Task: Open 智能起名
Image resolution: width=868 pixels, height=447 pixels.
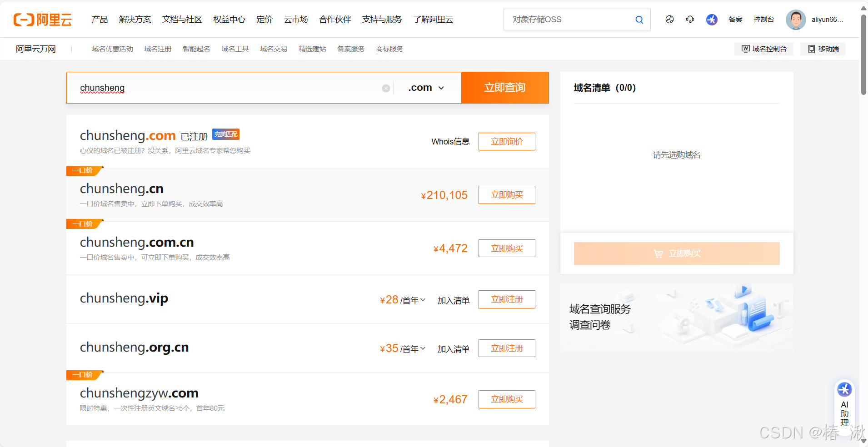Action: tap(196, 49)
